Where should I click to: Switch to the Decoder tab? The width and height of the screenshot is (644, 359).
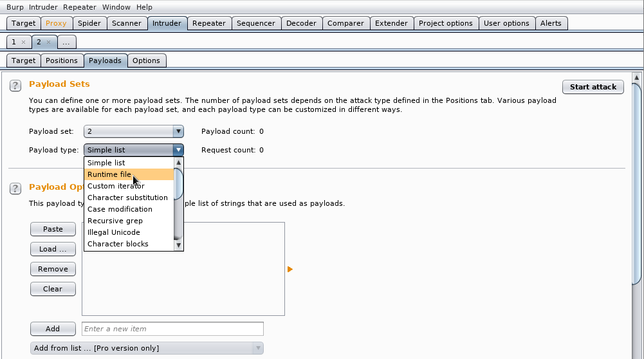[x=301, y=23]
